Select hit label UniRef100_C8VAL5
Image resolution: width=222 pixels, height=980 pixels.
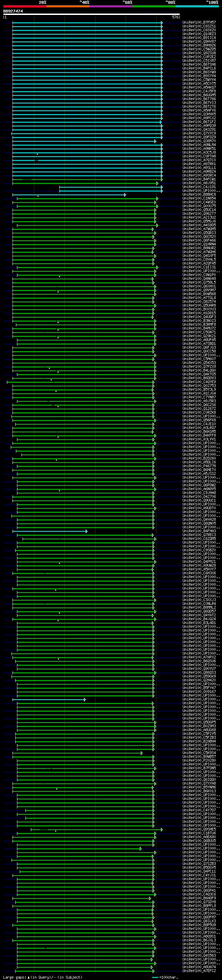click(199, 259)
